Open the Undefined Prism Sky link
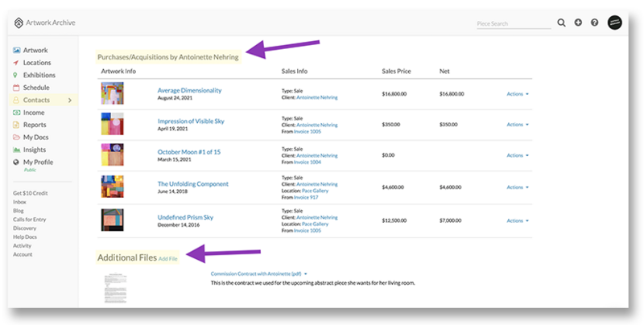Viewport: 644px width, 325px height. pyautogui.click(x=185, y=217)
